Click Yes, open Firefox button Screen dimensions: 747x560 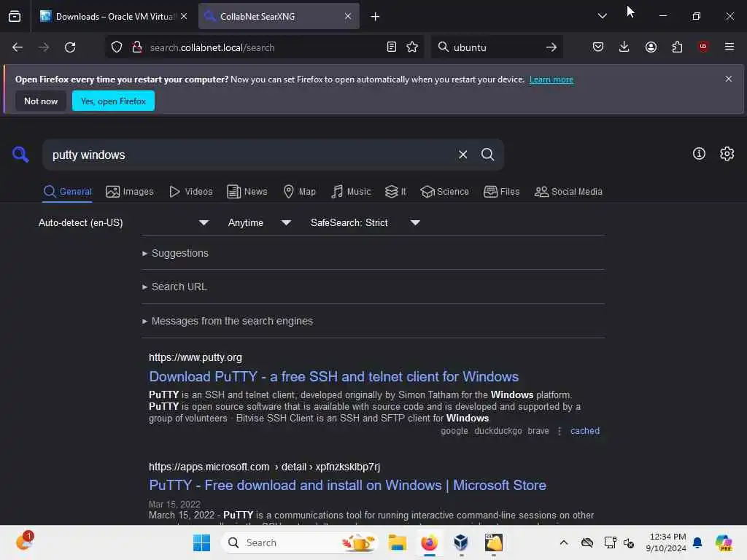113,101
